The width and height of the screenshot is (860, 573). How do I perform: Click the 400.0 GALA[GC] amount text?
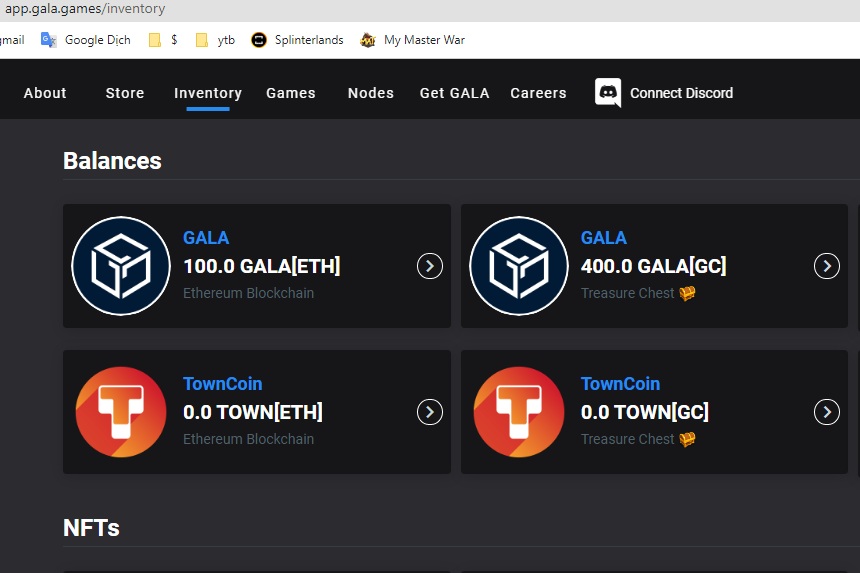(654, 266)
